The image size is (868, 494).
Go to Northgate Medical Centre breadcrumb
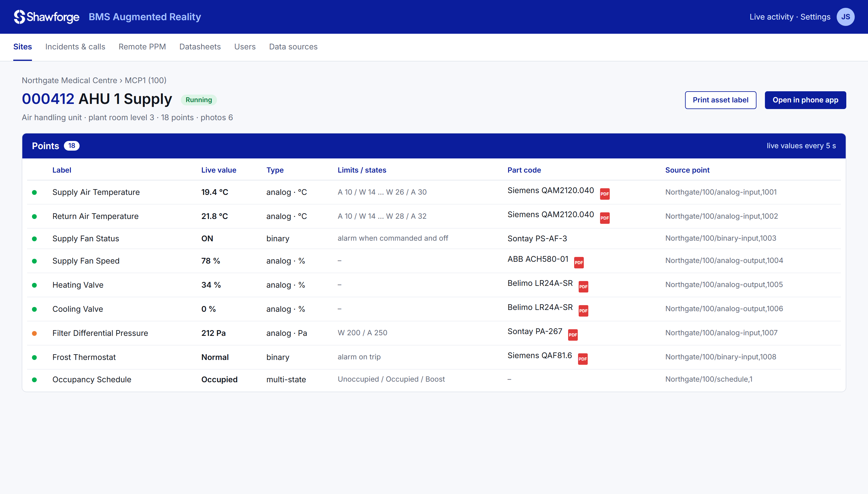pos(69,80)
